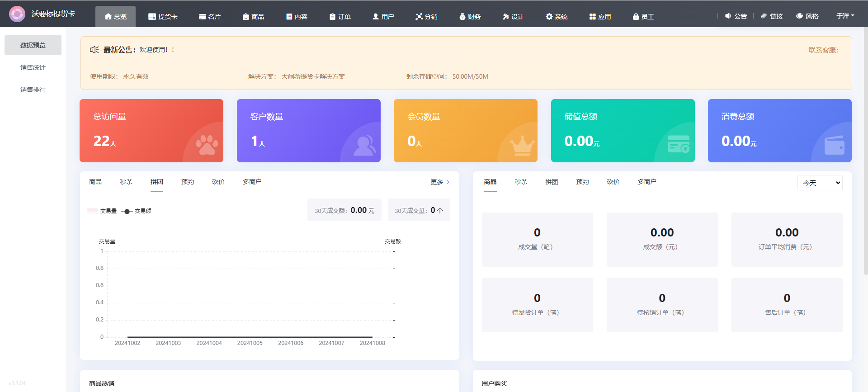The height and width of the screenshot is (392, 868).
Task: Open the 财务 finance section
Action: pos(470,17)
